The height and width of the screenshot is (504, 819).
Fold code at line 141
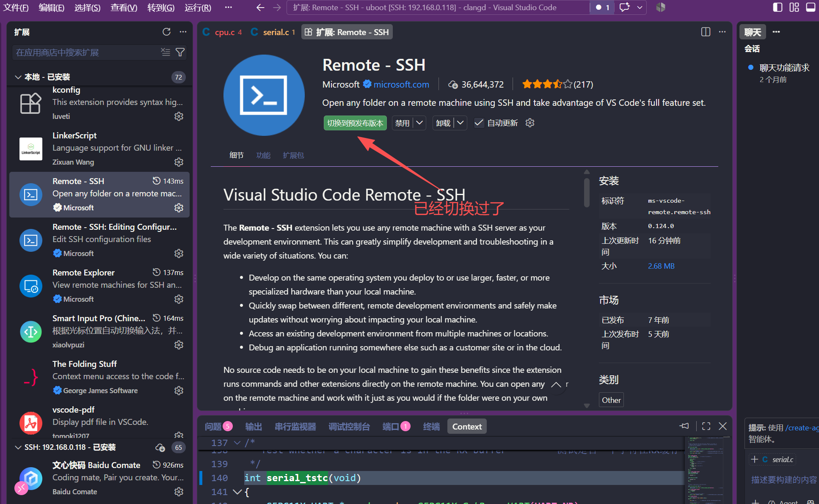pyautogui.click(x=237, y=492)
